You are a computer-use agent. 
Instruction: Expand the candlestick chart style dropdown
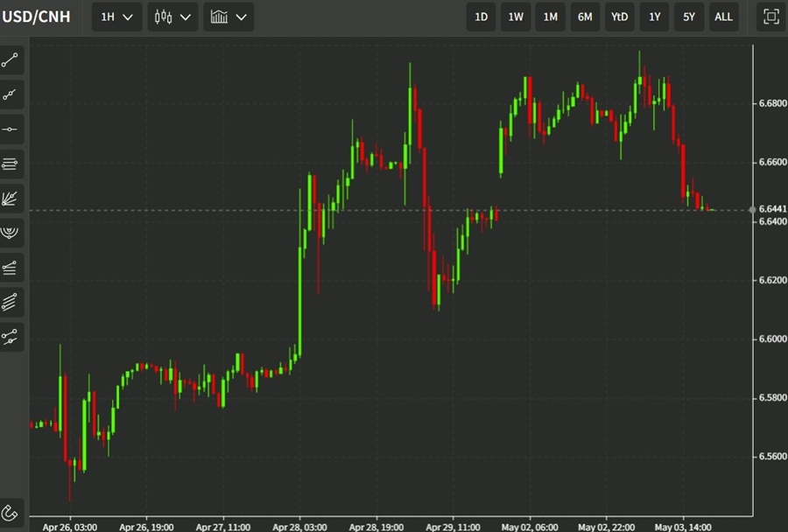pos(172,16)
